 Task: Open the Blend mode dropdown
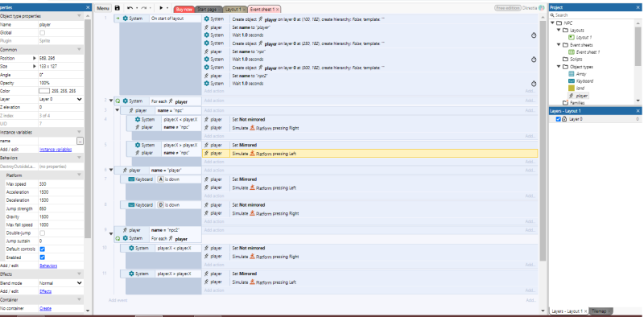coord(61,283)
